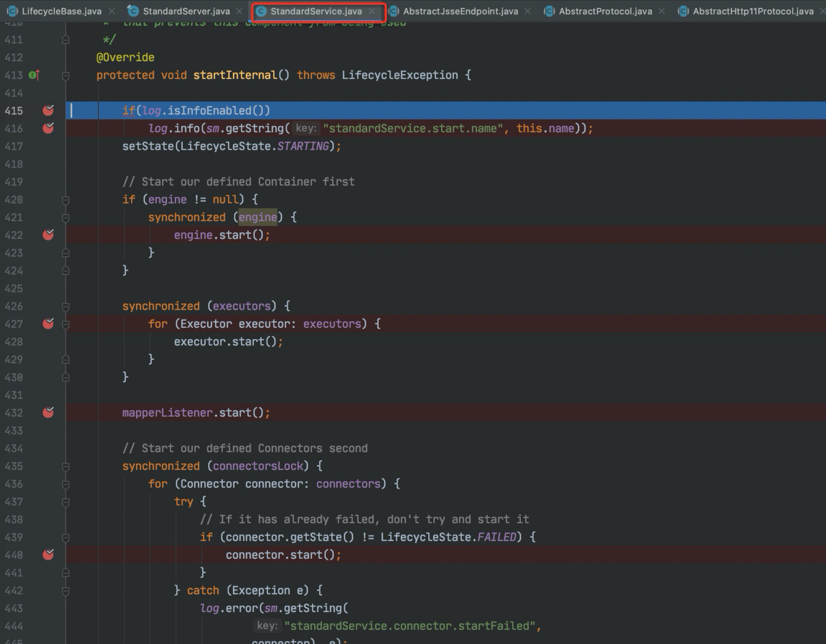Collapse the for Connector loop on line 436
Screen dimensions: 826x644
(66, 484)
